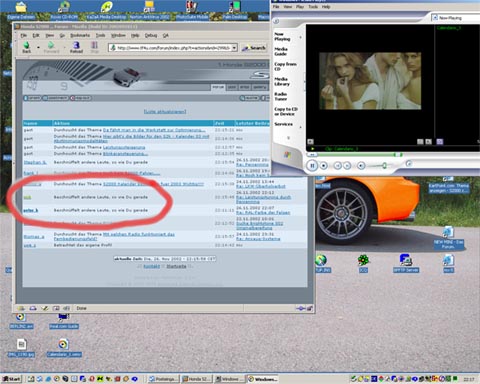Open the Media Player Play menu
The height and width of the screenshot is (384, 480).
pyautogui.click(x=300, y=7)
